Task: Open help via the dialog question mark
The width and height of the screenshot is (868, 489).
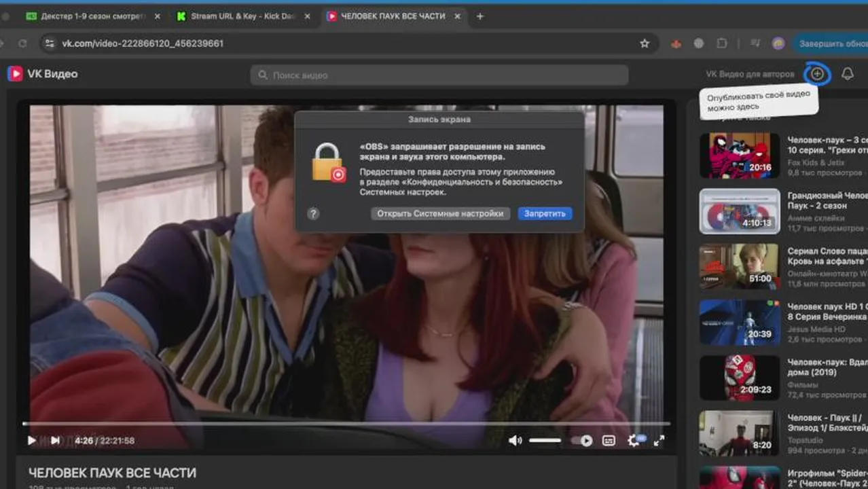Action: (x=313, y=213)
